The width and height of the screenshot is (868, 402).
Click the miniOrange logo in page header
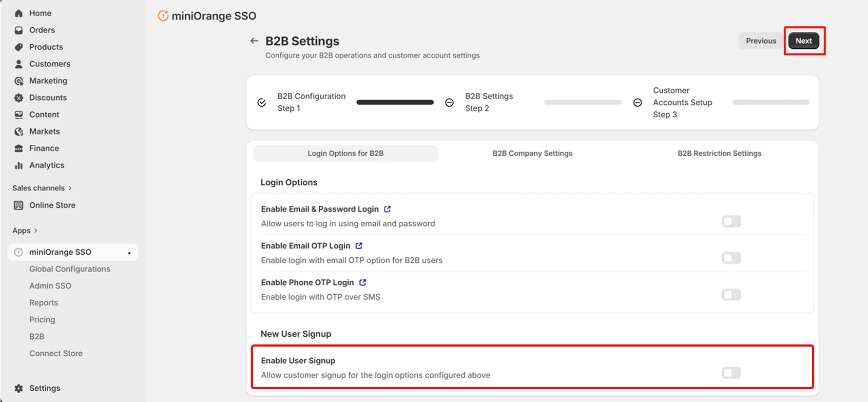163,16
